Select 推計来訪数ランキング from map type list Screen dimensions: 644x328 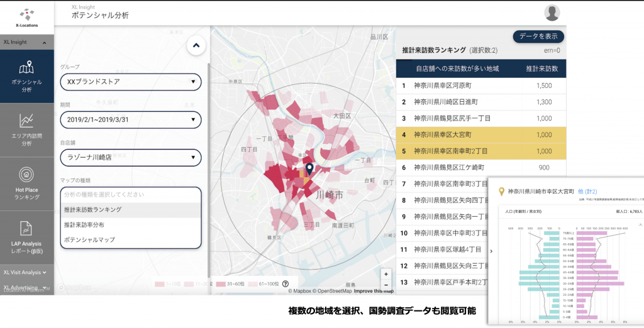131,209
